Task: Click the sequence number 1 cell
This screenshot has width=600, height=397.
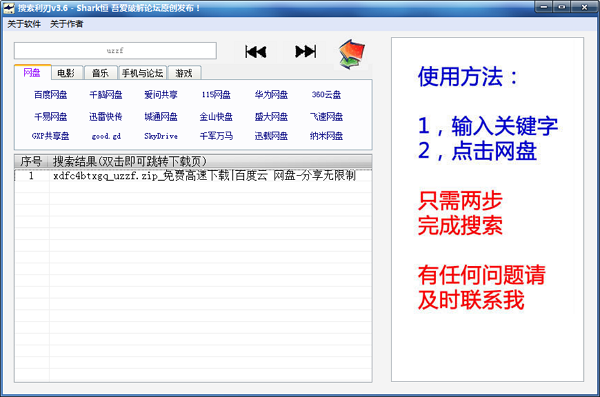Action: click(32, 176)
